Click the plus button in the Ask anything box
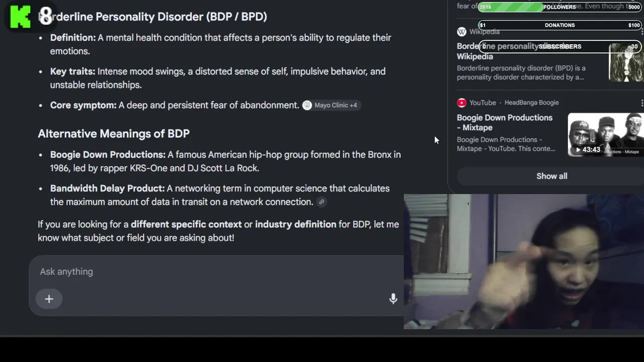 49,299
